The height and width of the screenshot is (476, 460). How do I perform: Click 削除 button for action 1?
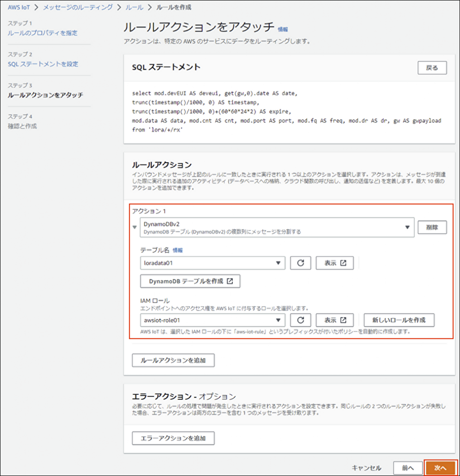pyautogui.click(x=432, y=227)
